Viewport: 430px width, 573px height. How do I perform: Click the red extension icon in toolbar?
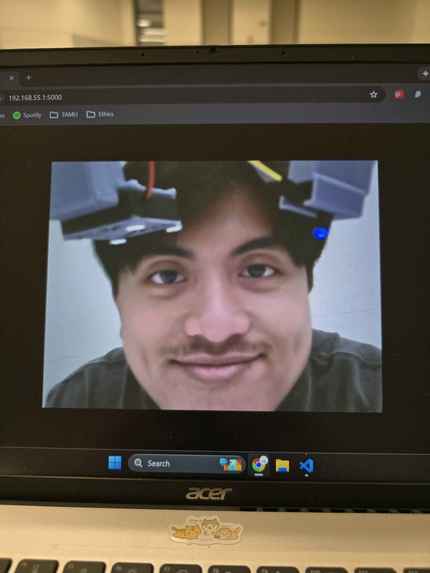click(399, 95)
